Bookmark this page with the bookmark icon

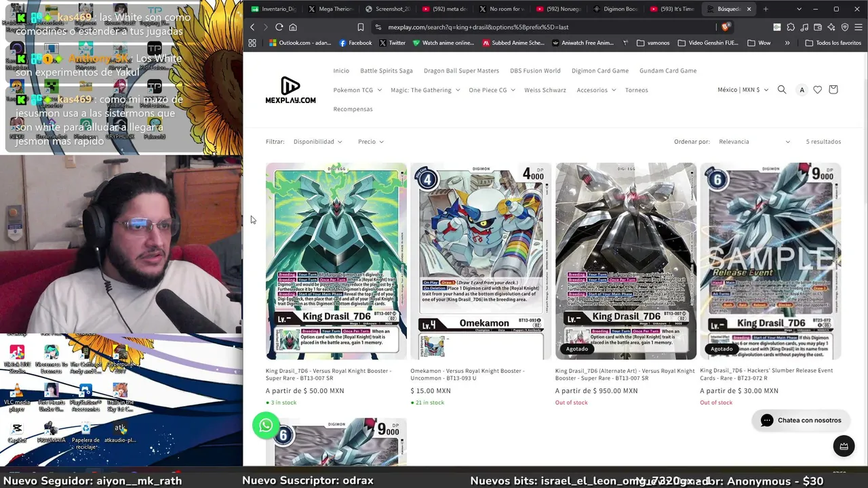point(360,27)
